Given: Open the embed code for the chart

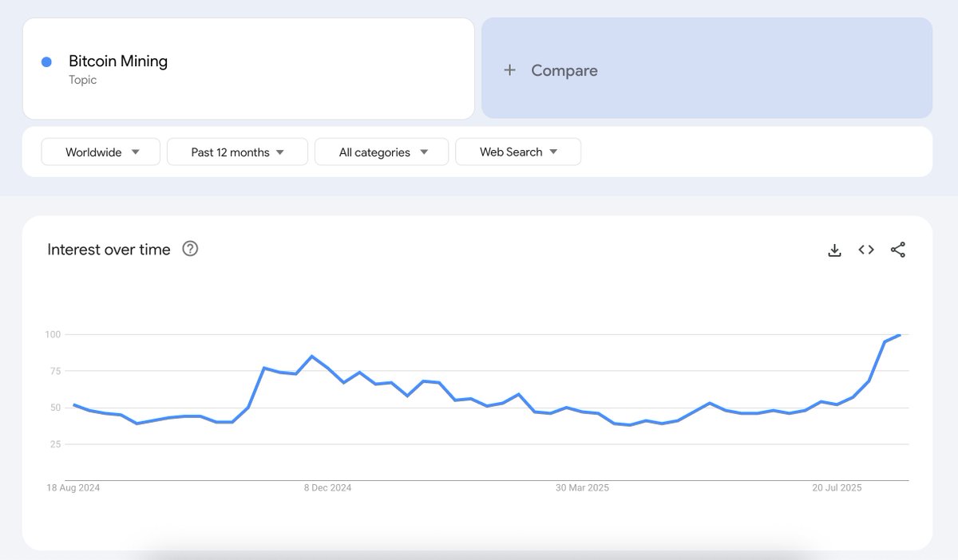Looking at the screenshot, I should tap(865, 249).
